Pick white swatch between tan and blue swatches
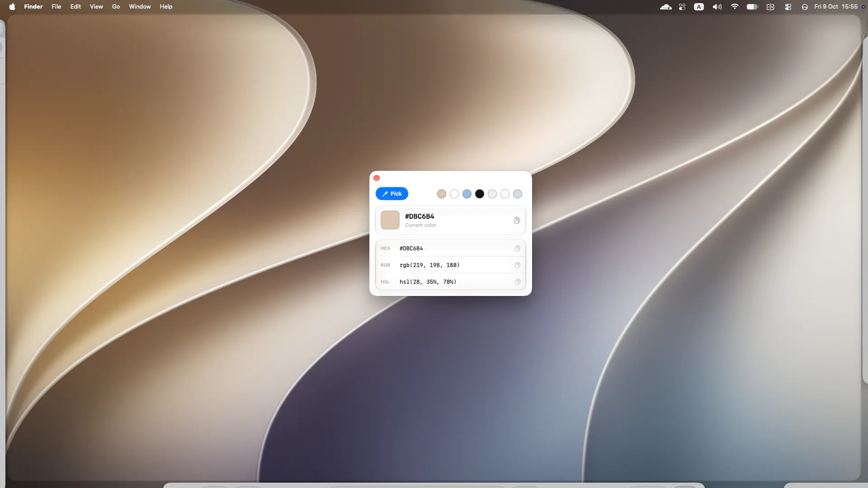The width and height of the screenshot is (868, 488). pos(454,194)
